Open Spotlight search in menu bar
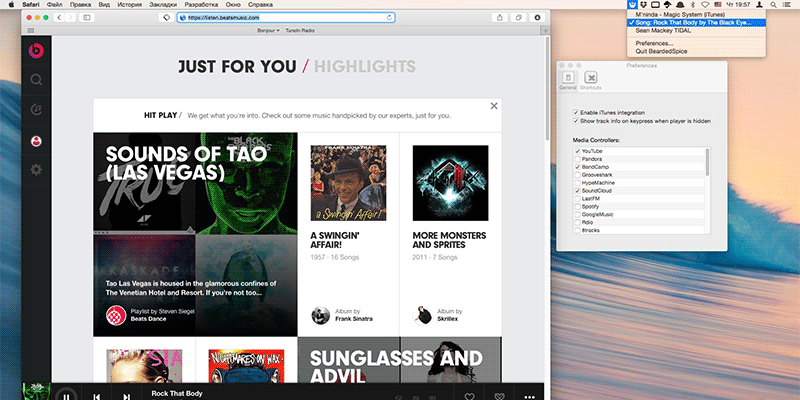This screenshot has width=800, height=400. (x=773, y=5)
